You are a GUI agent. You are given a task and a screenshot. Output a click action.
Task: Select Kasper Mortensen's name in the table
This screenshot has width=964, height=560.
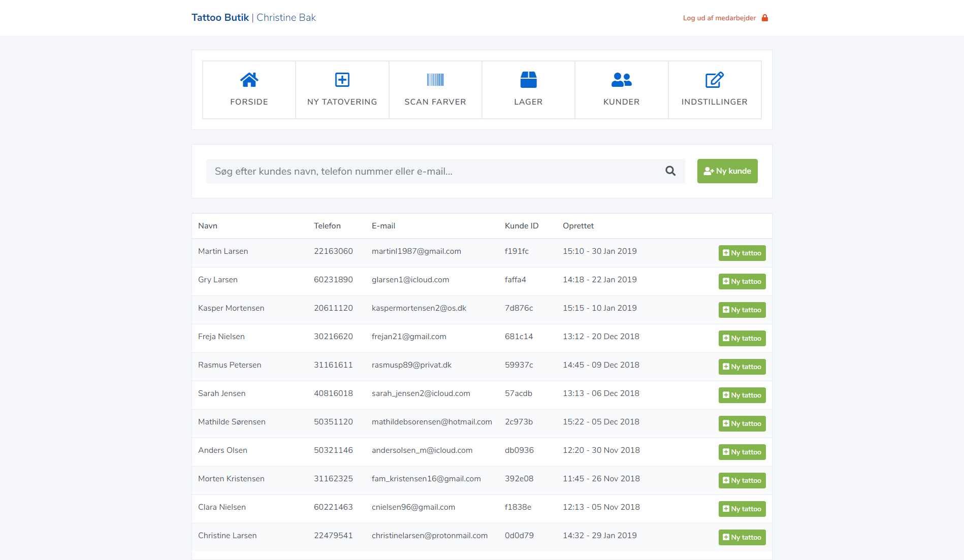point(231,308)
